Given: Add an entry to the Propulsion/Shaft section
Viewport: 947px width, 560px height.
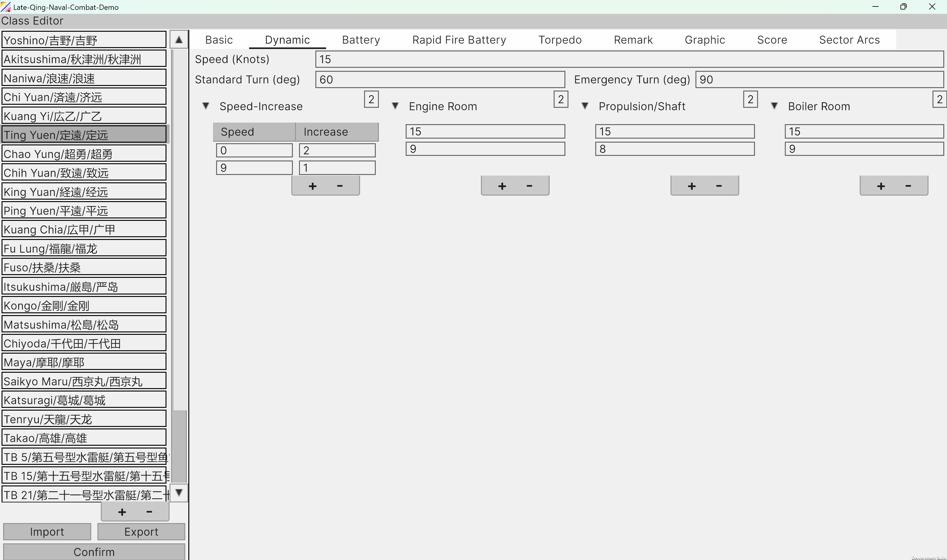Looking at the screenshot, I should [691, 185].
